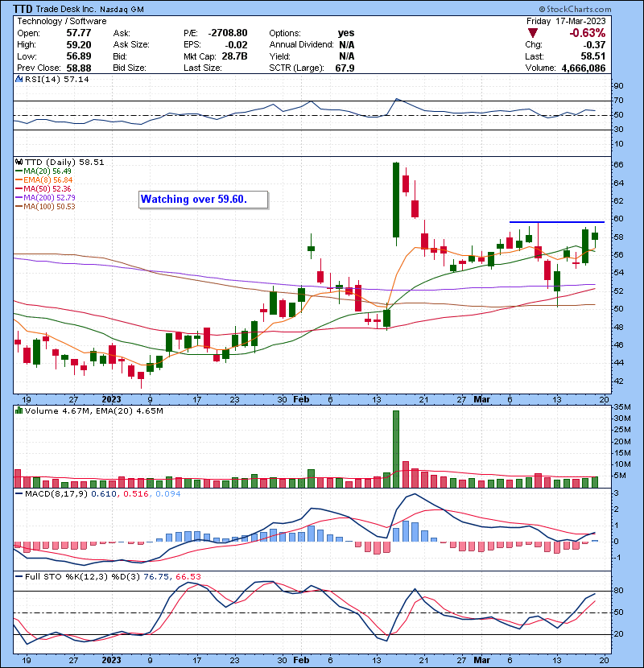The image size is (644, 668).
Task: Click the StockCharts.com watermark link
Action: pos(575,9)
